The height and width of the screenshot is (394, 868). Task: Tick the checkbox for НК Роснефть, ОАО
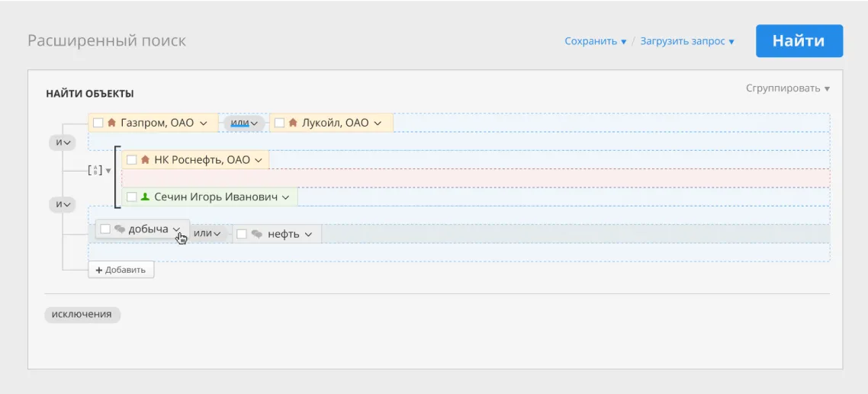(x=132, y=159)
